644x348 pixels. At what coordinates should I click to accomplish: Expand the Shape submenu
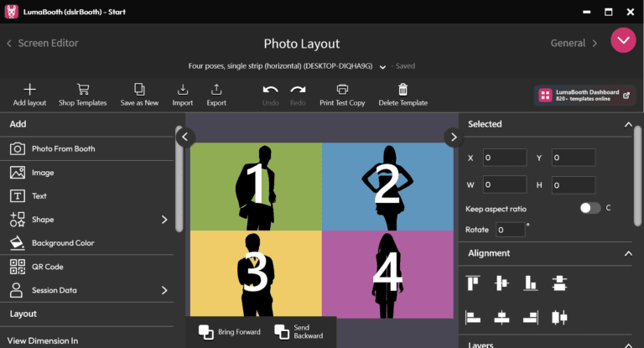(x=164, y=220)
